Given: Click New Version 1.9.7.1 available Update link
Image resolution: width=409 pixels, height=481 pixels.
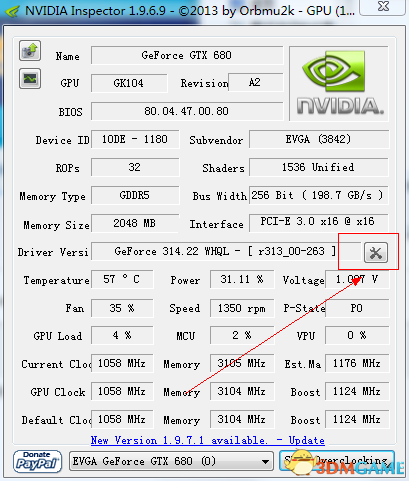Looking at the screenshot, I should (x=208, y=440).
